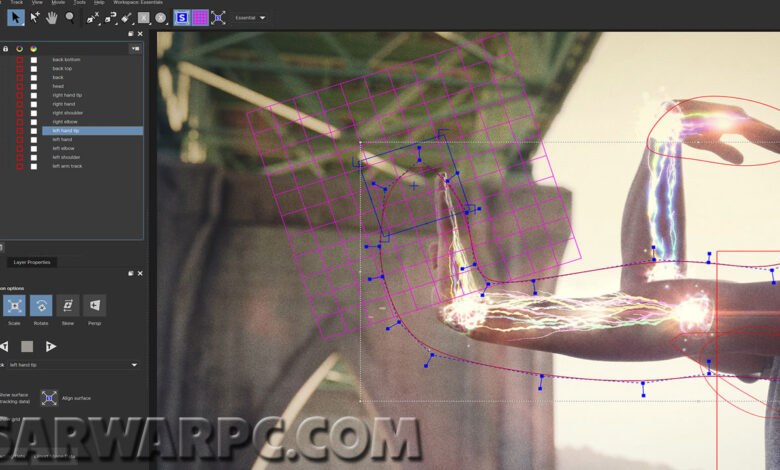Click the spline color column header icon

19,49
